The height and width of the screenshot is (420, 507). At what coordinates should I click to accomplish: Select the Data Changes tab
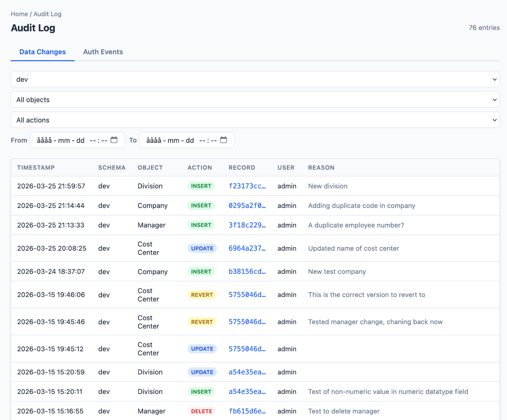pyautogui.click(x=43, y=52)
